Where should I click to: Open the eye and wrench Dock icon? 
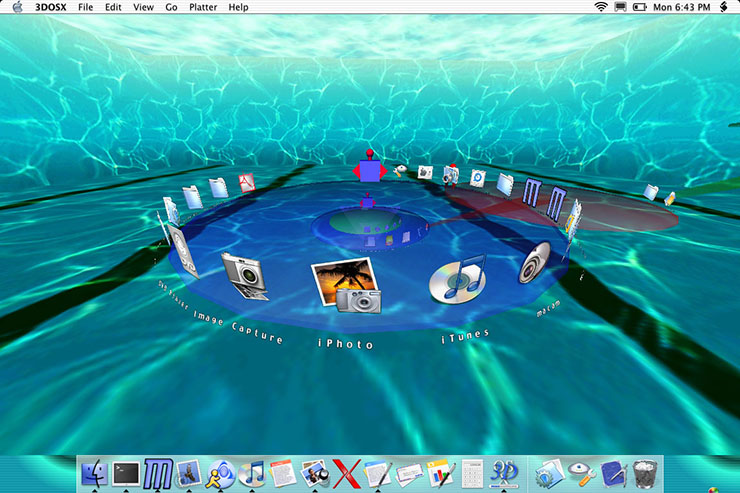582,474
